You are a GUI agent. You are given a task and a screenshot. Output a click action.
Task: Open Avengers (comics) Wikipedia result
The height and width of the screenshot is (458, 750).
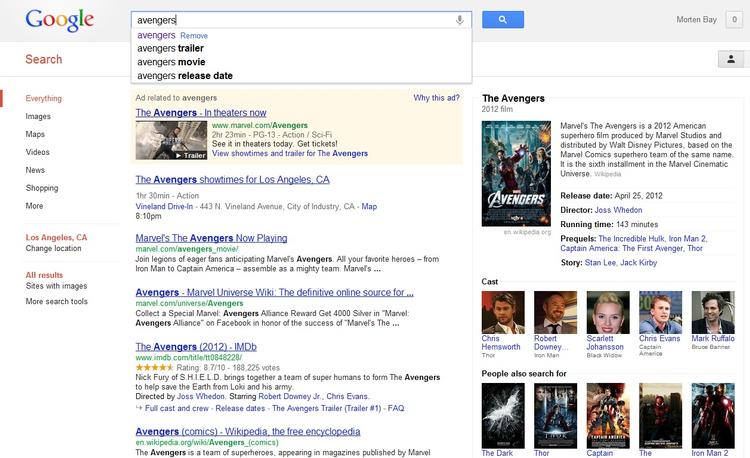tap(247, 431)
